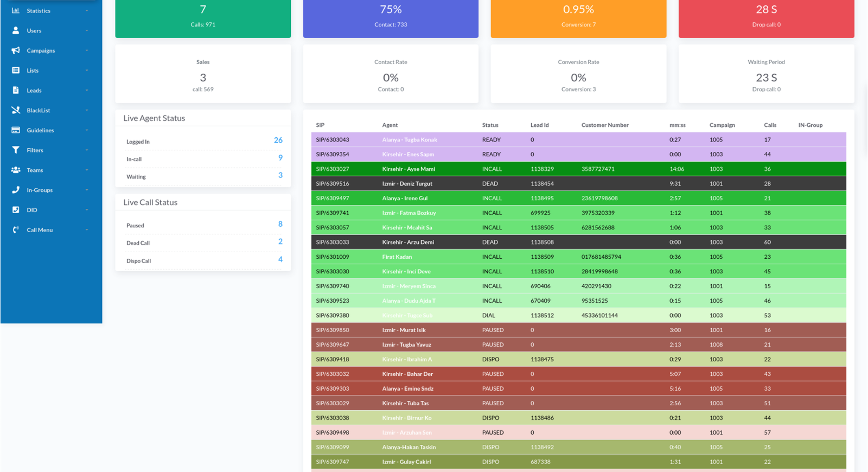Image resolution: width=868 pixels, height=472 pixels.
Task: Click the BlackList phone-slash icon
Action: (x=16, y=110)
